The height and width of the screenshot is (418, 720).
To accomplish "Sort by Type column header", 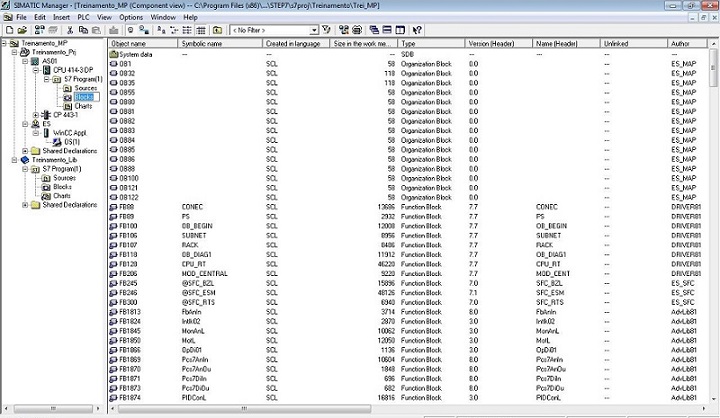I will coord(431,44).
